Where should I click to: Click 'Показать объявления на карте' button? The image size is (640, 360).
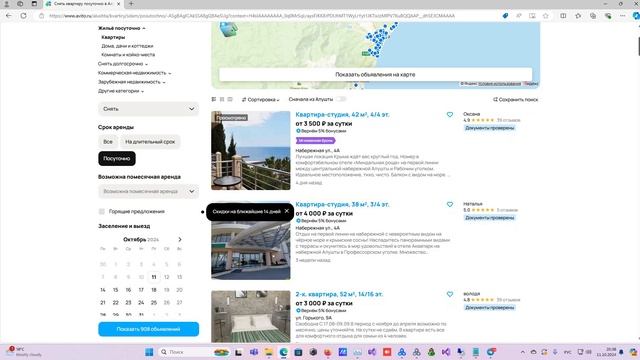click(x=376, y=74)
